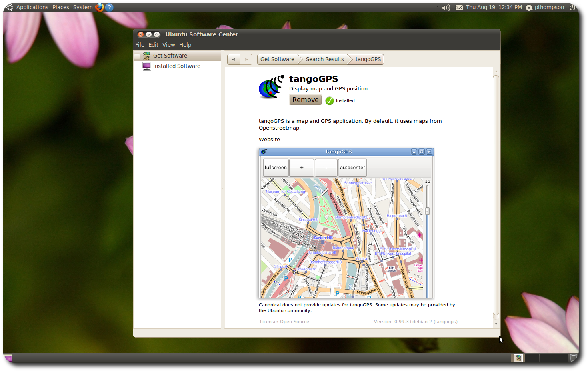Viewport: 588px width, 372px height.
Task: Open the Edit menu
Action: point(153,45)
